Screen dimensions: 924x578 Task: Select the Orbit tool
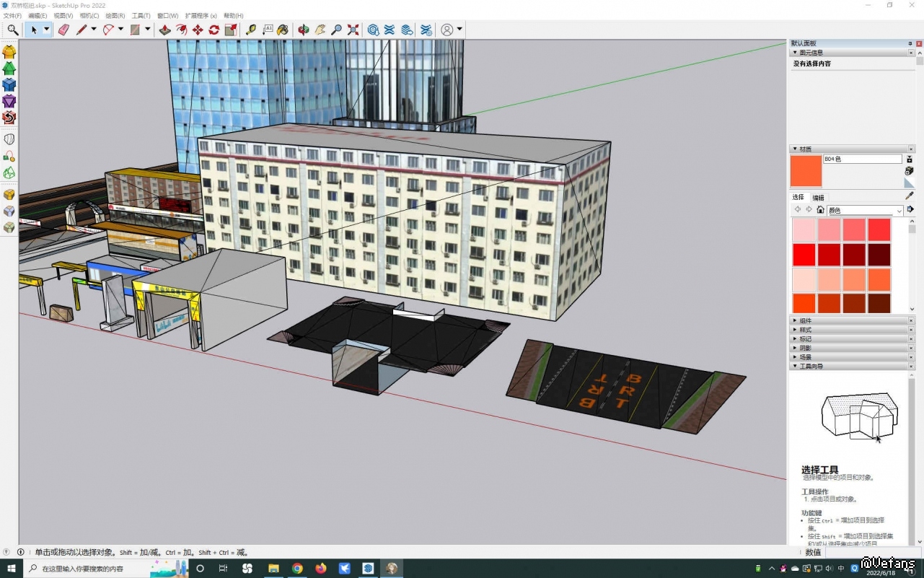tap(304, 30)
